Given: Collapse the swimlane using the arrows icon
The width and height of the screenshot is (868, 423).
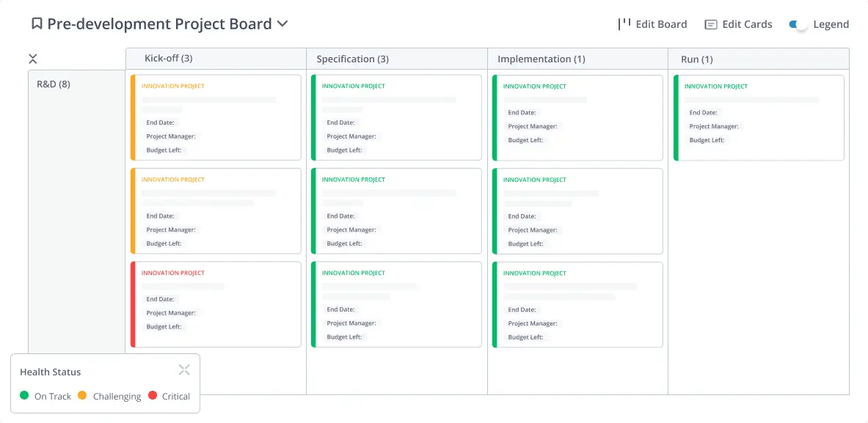Looking at the screenshot, I should (33, 59).
